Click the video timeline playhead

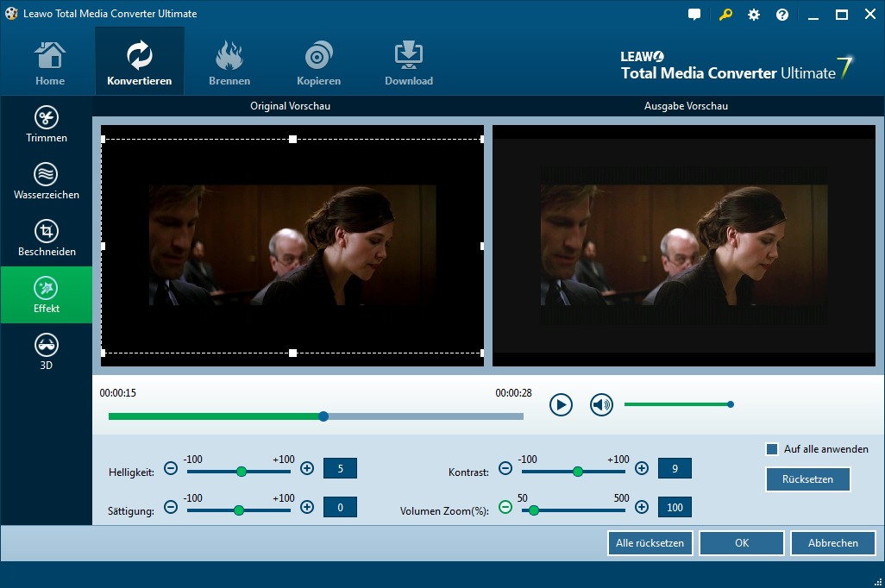[x=323, y=416]
